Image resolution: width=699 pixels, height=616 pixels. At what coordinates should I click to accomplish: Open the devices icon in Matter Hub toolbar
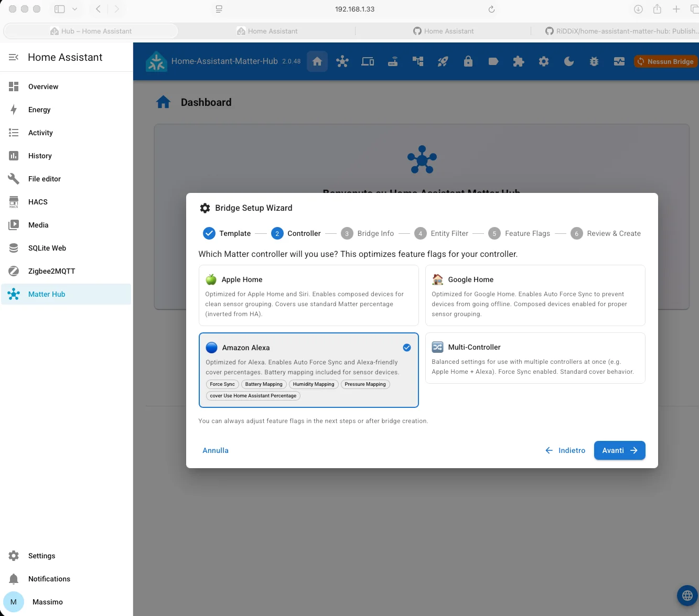368,61
